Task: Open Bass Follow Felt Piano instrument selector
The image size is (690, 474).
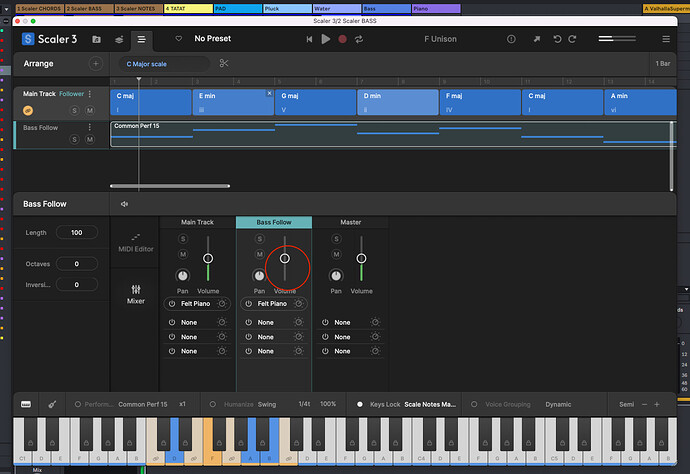Action: pyautogui.click(x=272, y=304)
